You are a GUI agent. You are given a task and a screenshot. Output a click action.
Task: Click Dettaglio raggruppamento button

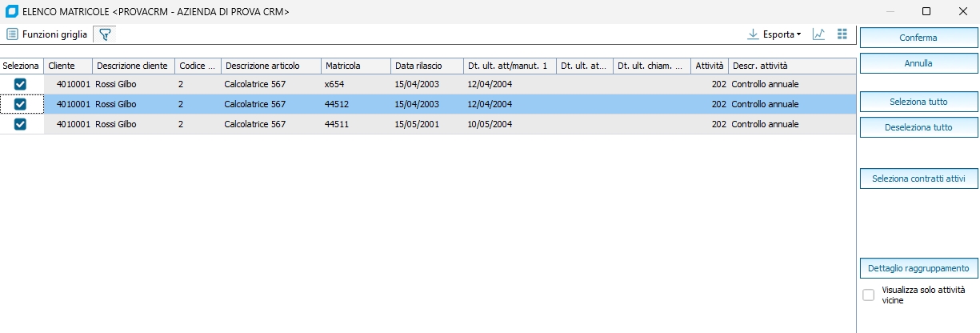(918, 268)
